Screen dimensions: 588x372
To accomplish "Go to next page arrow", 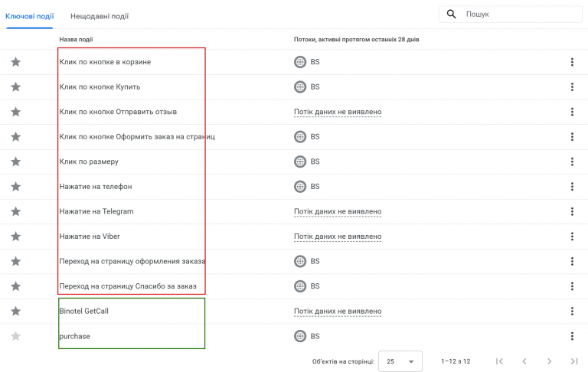I will [550, 361].
